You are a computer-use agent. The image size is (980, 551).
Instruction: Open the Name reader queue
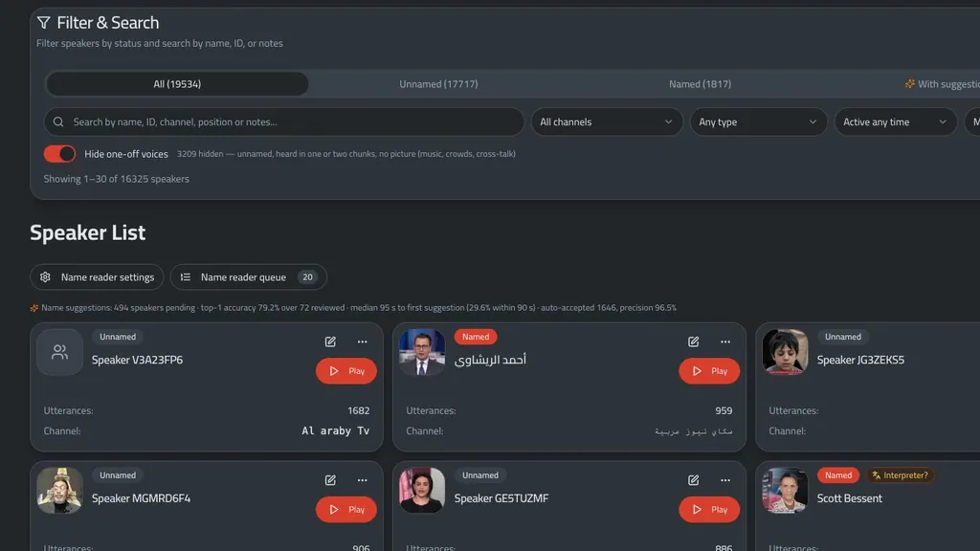click(x=248, y=276)
